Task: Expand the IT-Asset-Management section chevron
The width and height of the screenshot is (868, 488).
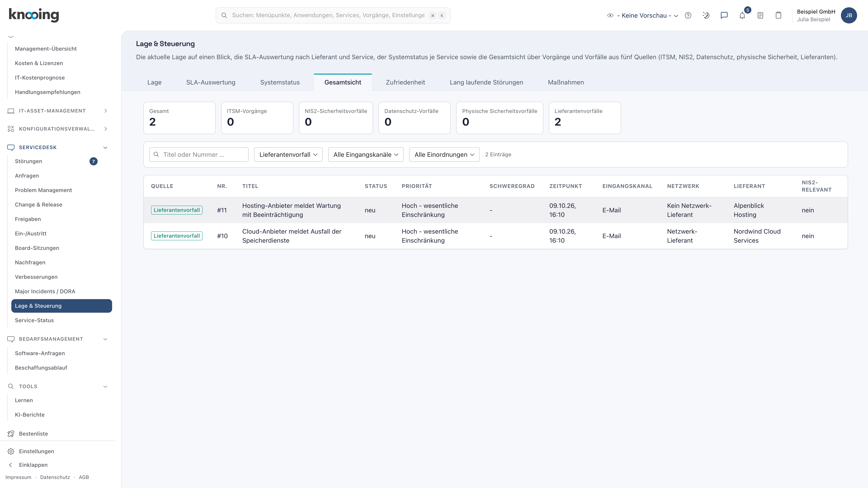Action: pyautogui.click(x=106, y=111)
